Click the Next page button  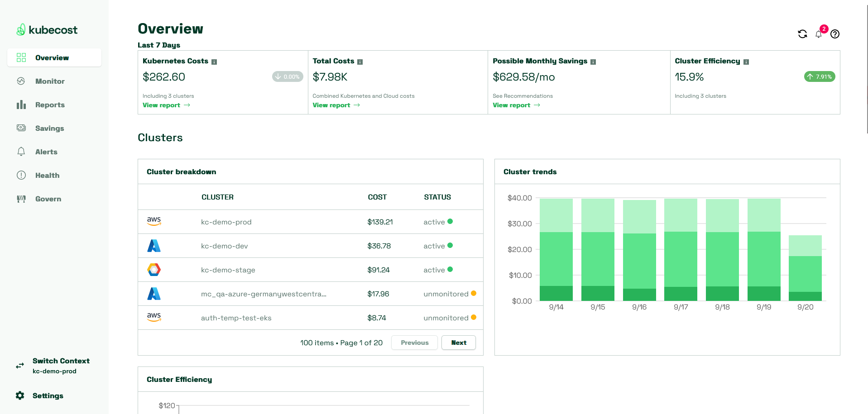click(459, 343)
